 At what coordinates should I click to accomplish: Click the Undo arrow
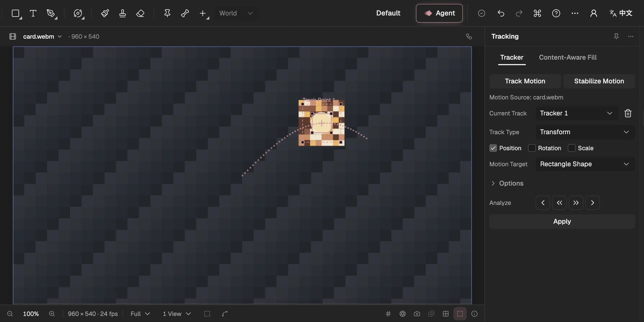click(x=501, y=13)
